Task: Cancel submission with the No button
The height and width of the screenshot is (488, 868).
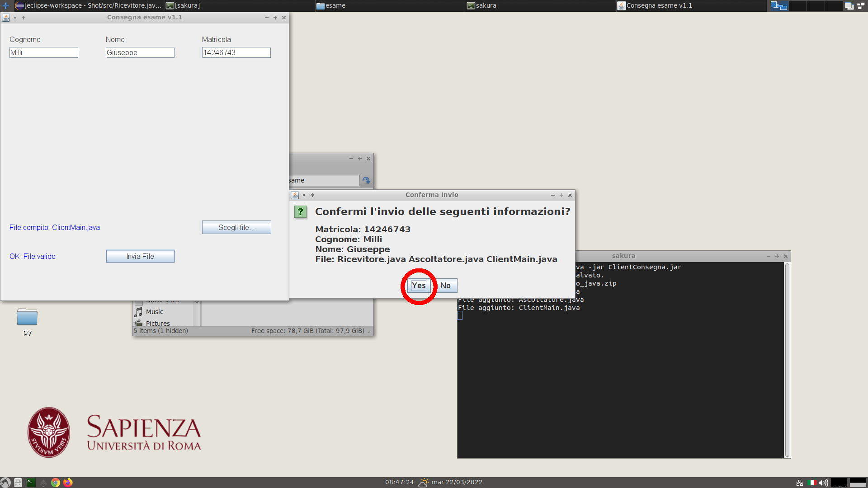Action: (445, 286)
